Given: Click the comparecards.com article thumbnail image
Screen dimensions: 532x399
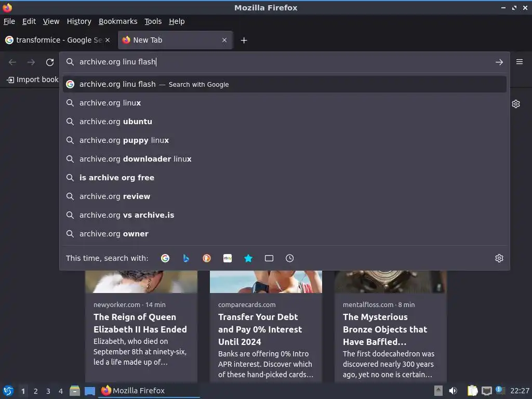Looking at the screenshot, I should [x=266, y=282].
